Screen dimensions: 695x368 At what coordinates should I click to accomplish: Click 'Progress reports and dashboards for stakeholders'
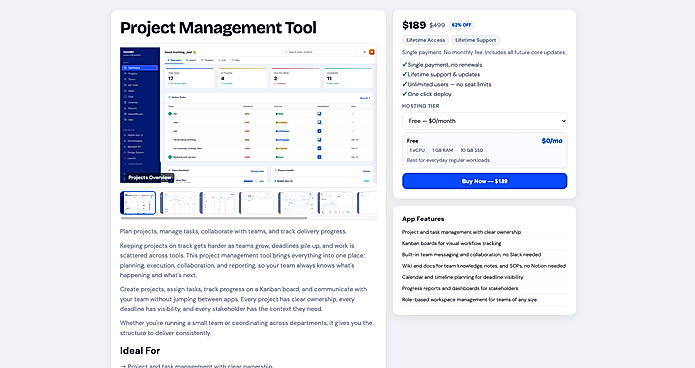point(460,288)
